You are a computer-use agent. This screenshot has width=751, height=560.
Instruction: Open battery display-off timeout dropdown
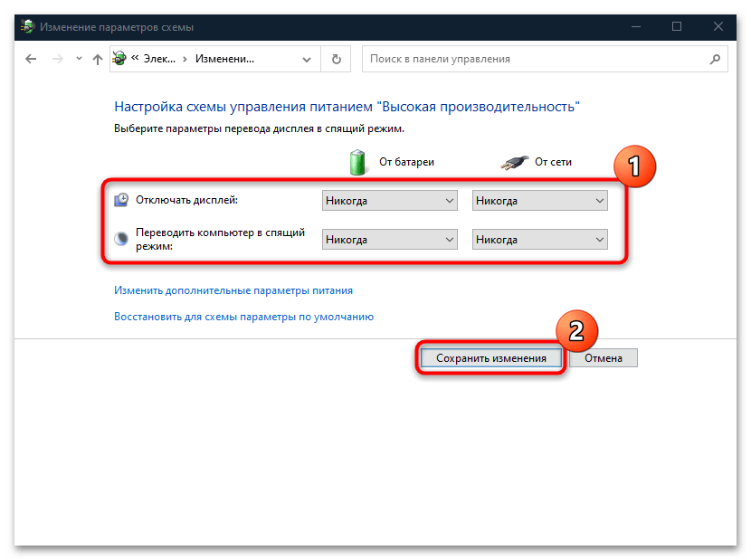[x=390, y=201]
